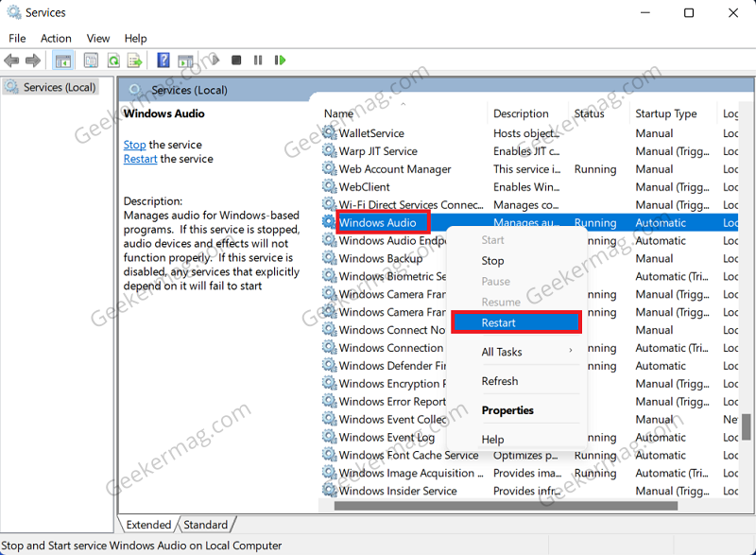Click the Start Service play icon
Screen dimensions: 756x555
pos(215,61)
